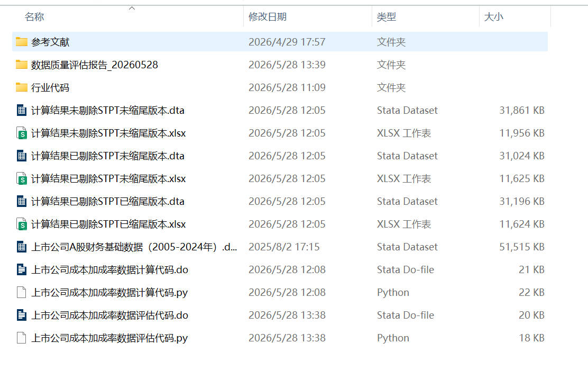
Task: Click spreadsheet icon of 计算结果已剔除STPT未缩尾版本.xlsx
Action: pyautogui.click(x=22, y=178)
